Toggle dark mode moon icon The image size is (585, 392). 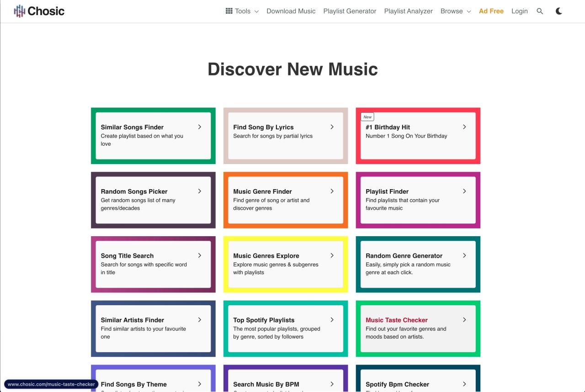pyautogui.click(x=559, y=11)
